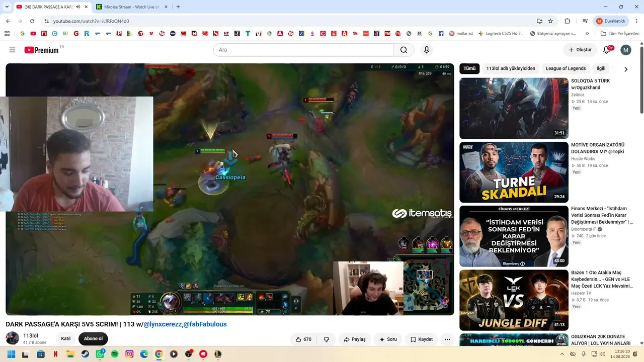The width and height of the screenshot is (644, 362).
Task: Open the MOTİVE ORGANİZATÖRÜ DOLANDIRDI MI video title
Action: [598, 148]
